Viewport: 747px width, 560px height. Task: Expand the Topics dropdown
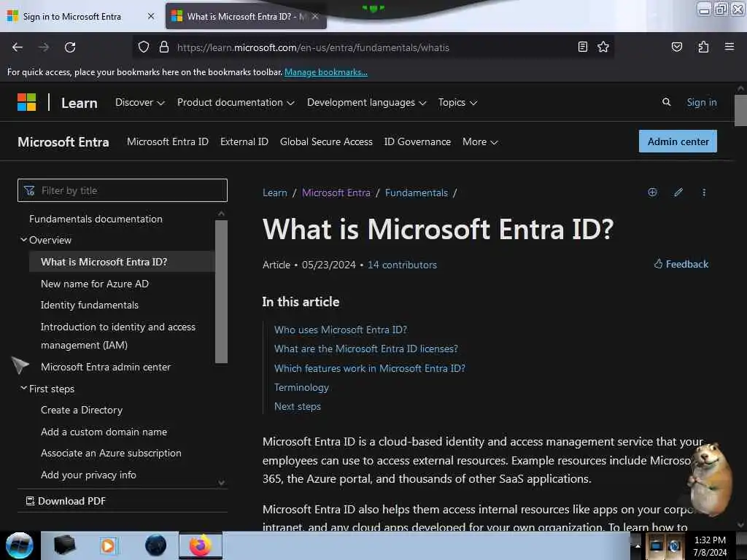pos(458,102)
